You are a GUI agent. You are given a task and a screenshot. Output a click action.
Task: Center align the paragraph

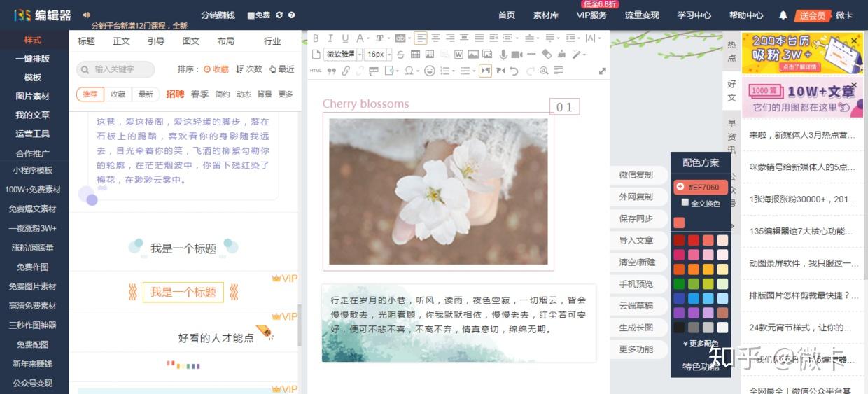(435, 38)
